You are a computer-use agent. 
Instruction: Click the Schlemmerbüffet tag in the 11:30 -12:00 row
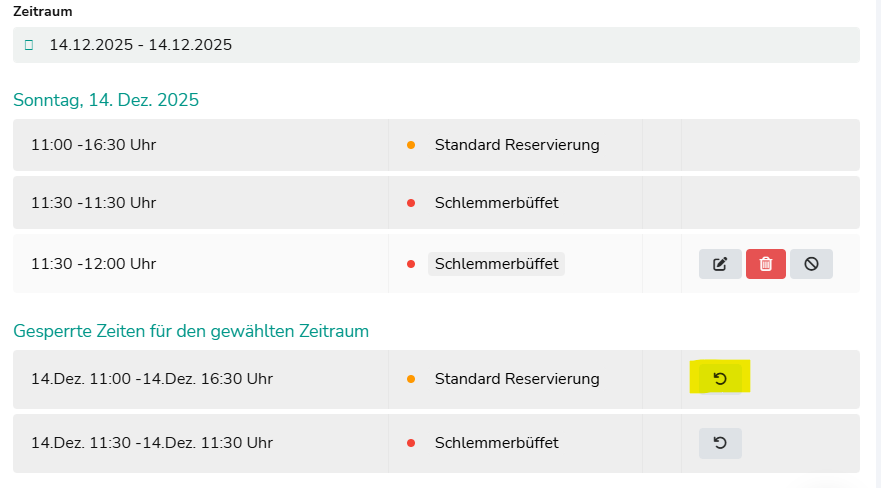pos(496,264)
